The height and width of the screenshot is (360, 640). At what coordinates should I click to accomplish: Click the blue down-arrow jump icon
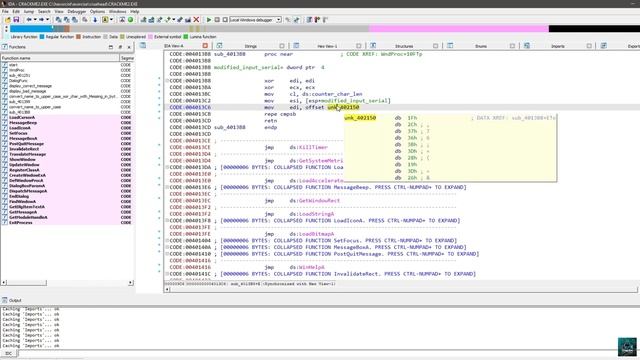point(95,20)
